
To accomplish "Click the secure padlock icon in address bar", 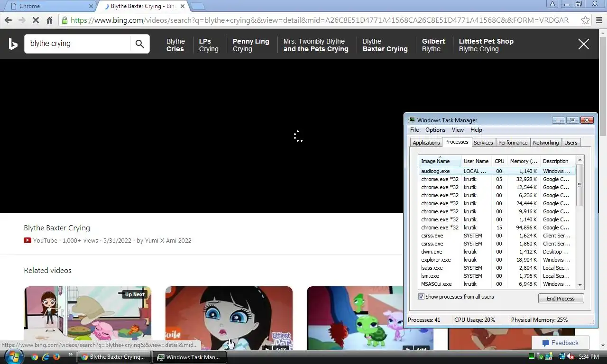I will click(x=64, y=20).
